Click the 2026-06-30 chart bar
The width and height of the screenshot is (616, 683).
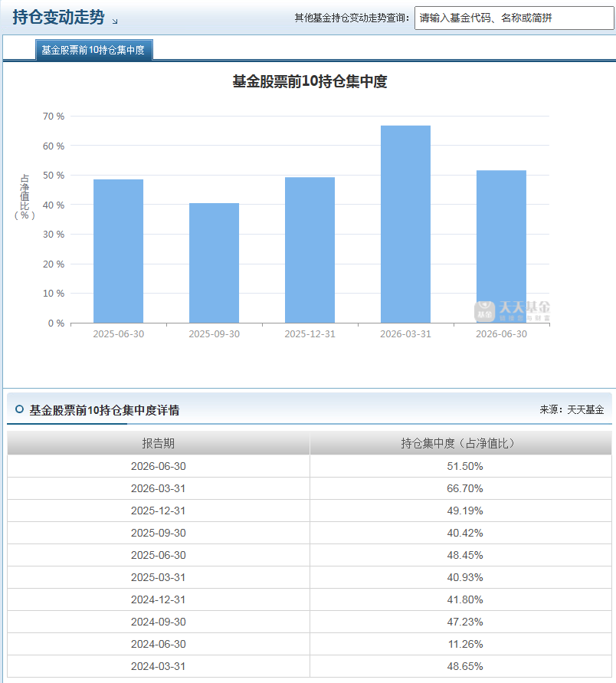tap(502, 247)
